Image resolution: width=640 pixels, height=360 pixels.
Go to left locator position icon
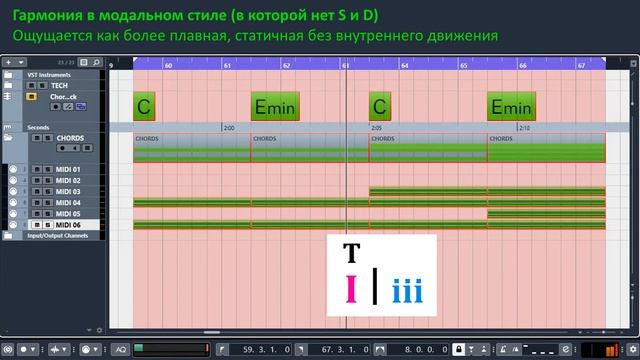pyautogui.click(x=222, y=349)
